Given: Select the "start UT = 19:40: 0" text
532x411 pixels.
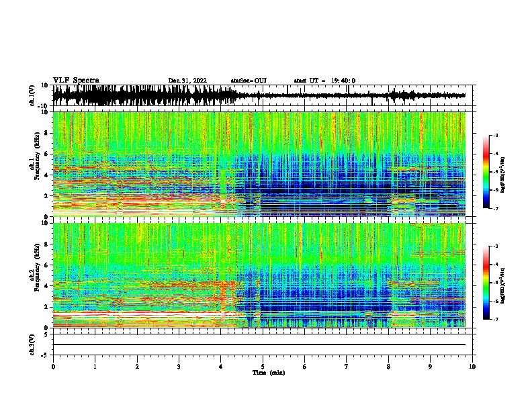Looking at the screenshot, I should [324, 81].
